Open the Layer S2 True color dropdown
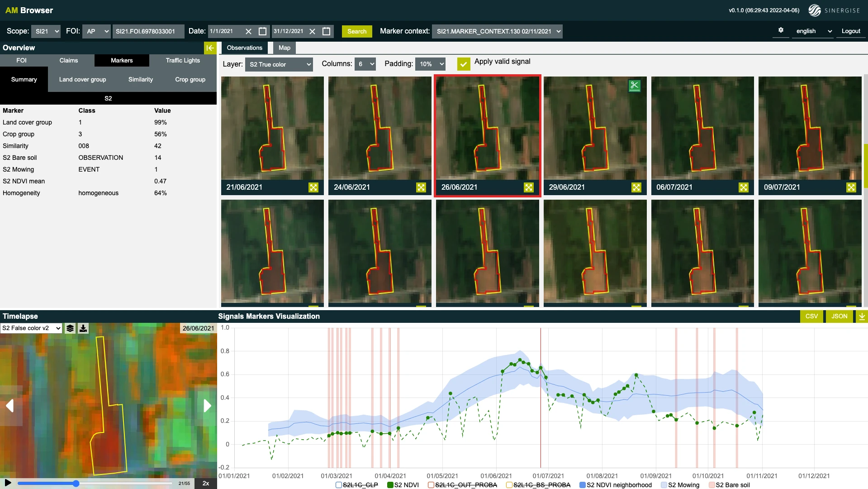The height and width of the screenshot is (489, 868). coord(279,64)
